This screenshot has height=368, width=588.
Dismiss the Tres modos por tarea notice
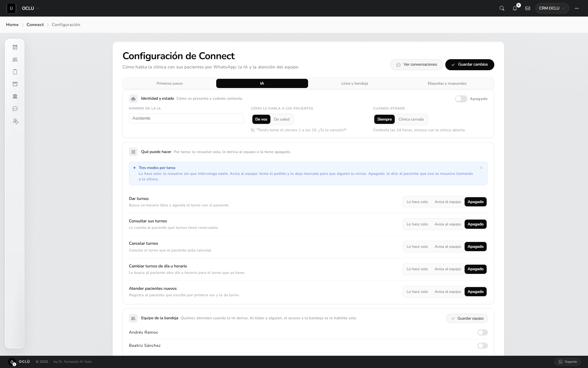click(x=481, y=168)
